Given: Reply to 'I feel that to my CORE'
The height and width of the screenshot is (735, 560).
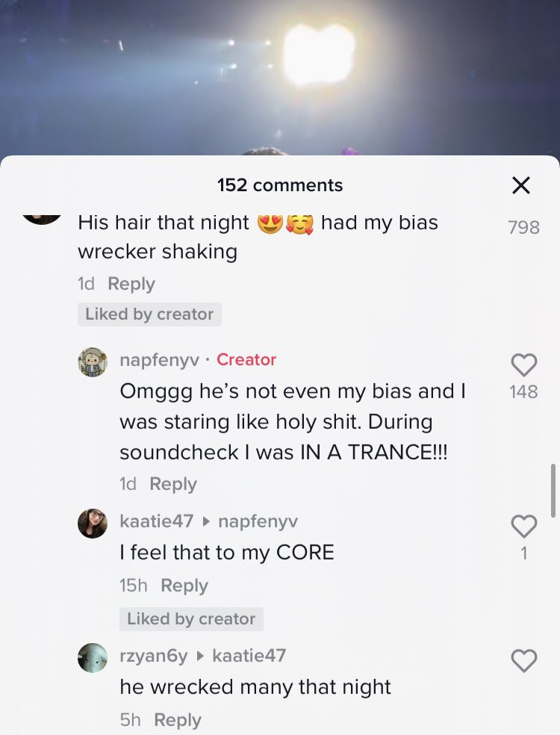Looking at the screenshot, I should pyautogui.click(x=184, y=586).
